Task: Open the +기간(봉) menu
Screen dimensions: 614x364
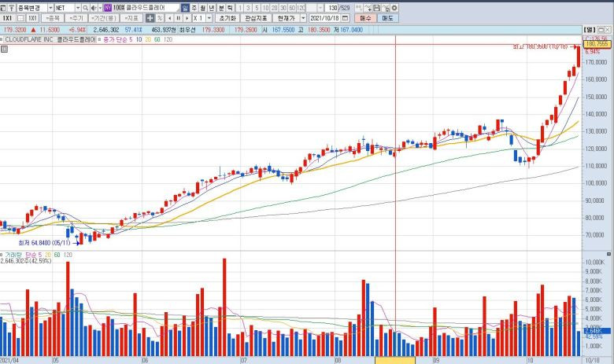Action: pyautogui.click(x=104, y=18)
